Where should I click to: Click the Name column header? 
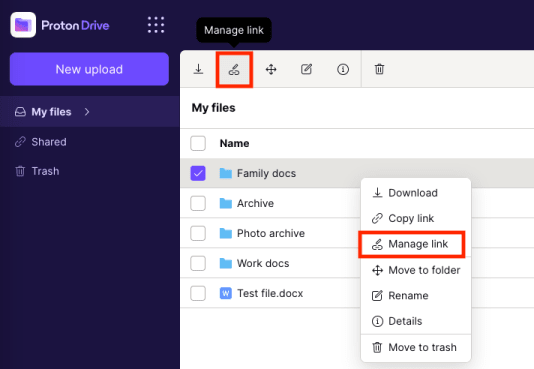tap(234, 143)
